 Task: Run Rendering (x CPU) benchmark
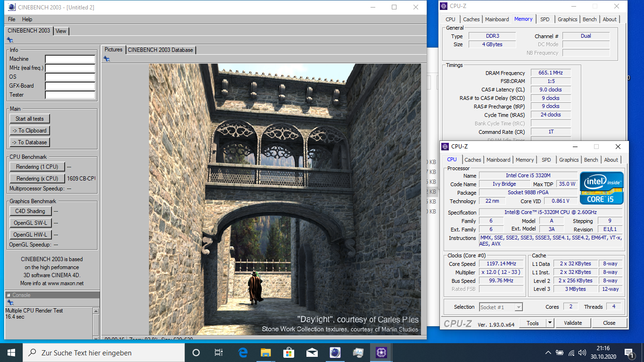(x=37, y=179)
